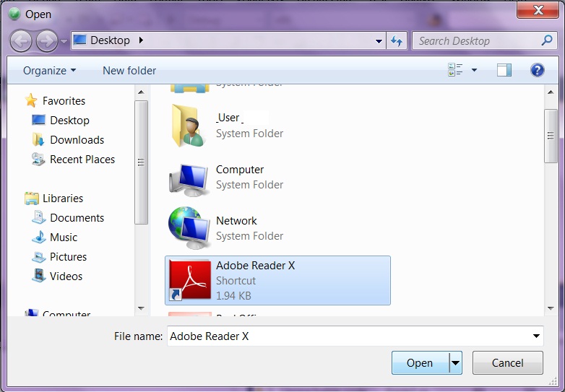Select Recent Places in navigation pane

pos(82,159)
